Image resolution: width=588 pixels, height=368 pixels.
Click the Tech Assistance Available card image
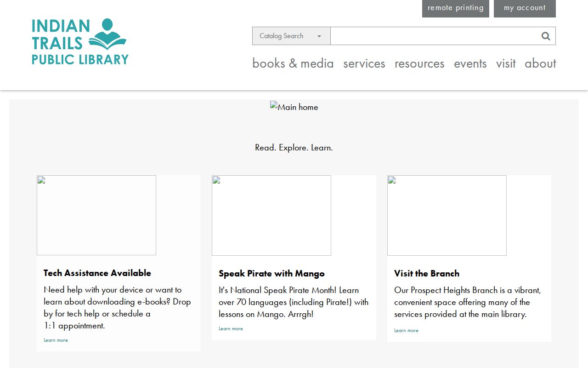click(x=96, y=215)
